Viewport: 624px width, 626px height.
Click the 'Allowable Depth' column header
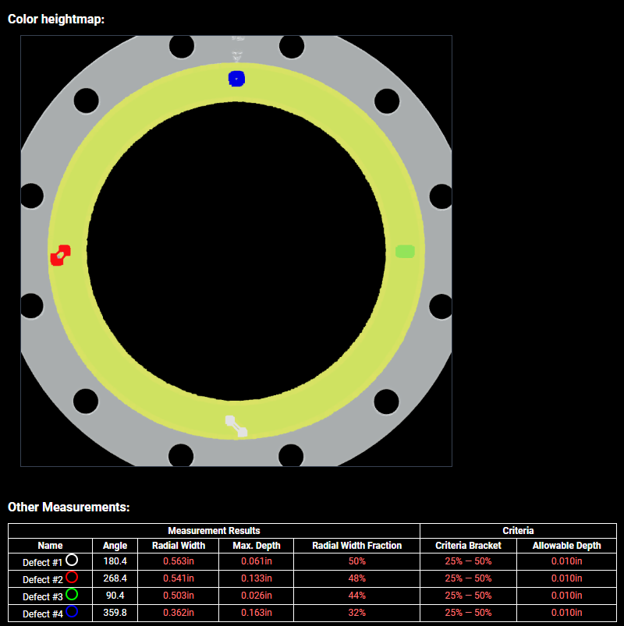click(x=567, y=546)
